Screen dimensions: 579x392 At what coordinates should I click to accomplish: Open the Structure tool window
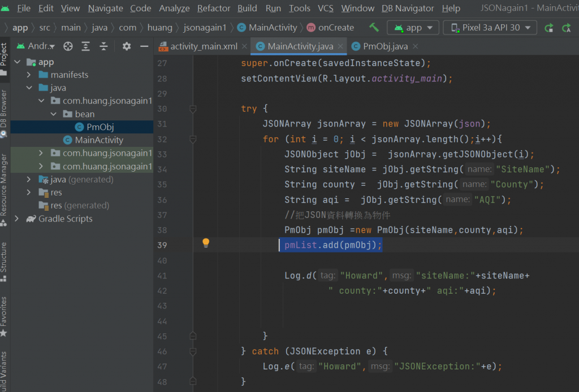pos(4,262)
